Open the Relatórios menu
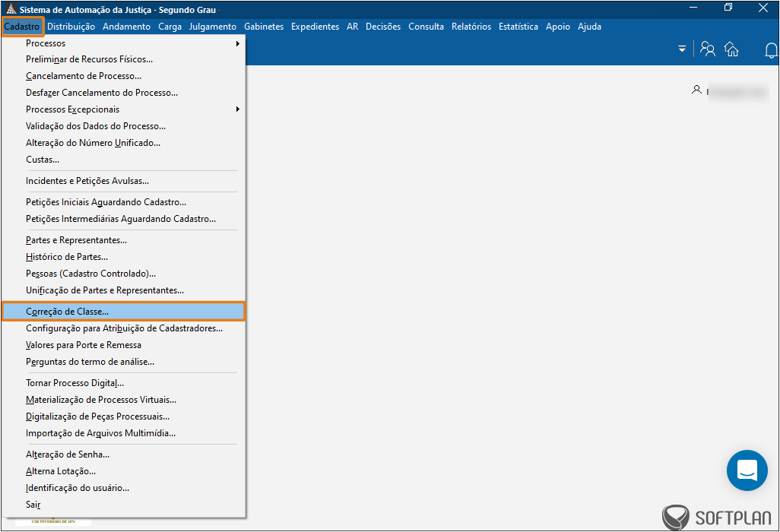Viewport: 780px width, 532px height. point(471,27)
